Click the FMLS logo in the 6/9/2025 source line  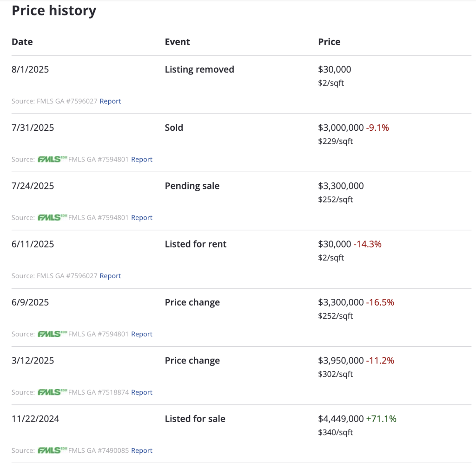pos(52,334)
